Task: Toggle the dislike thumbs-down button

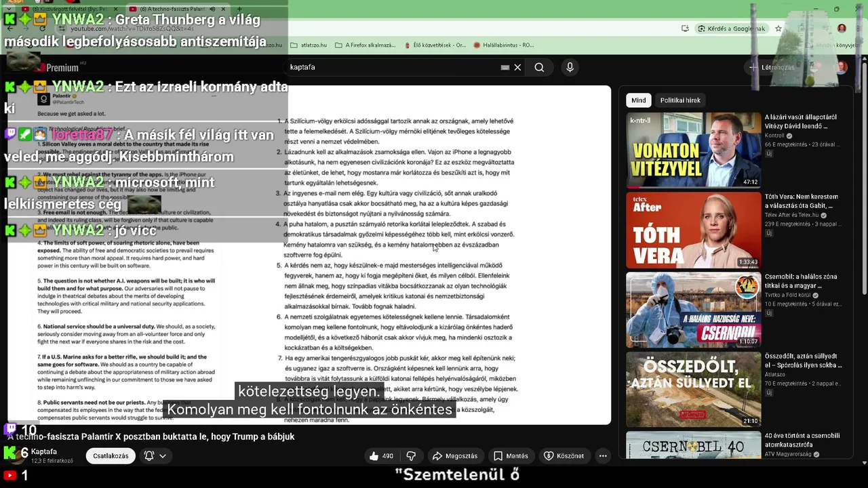Action: 411,456
